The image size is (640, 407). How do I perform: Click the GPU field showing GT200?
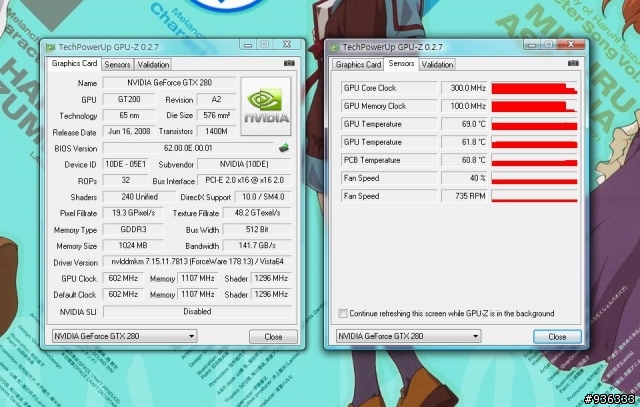129,99
